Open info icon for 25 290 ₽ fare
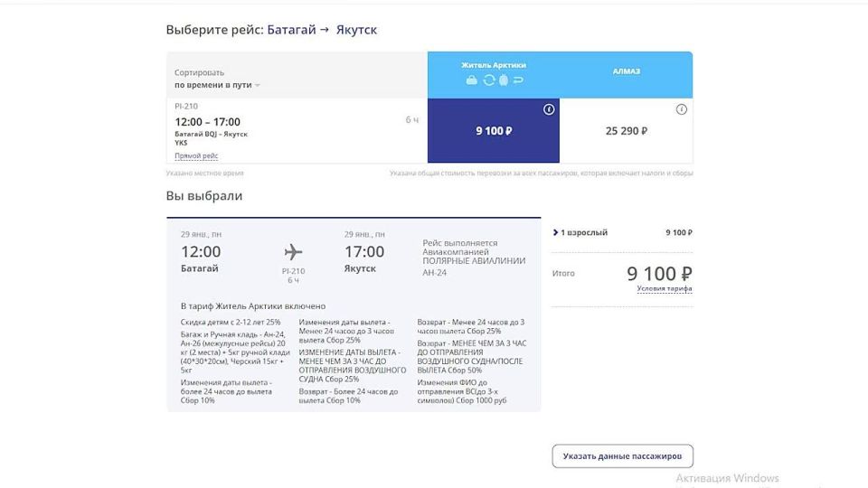868x488 pixels. [x=682, y=109]
